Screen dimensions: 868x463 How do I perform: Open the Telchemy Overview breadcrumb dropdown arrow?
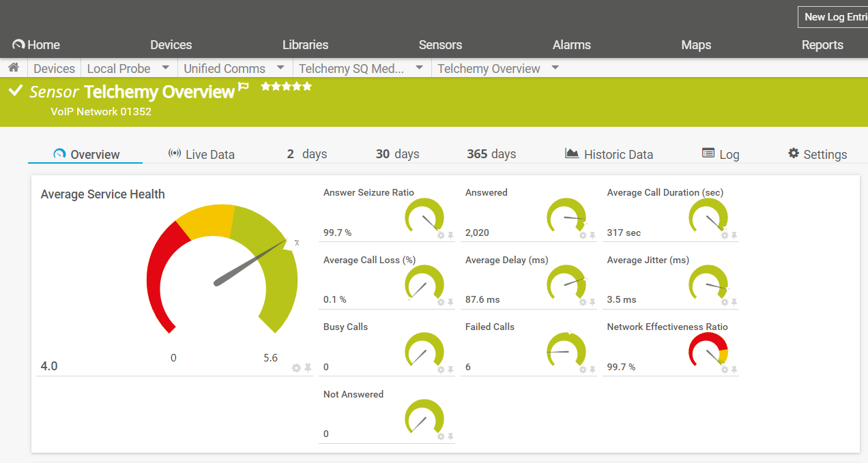pyautogui.click(x=555, y=68)
